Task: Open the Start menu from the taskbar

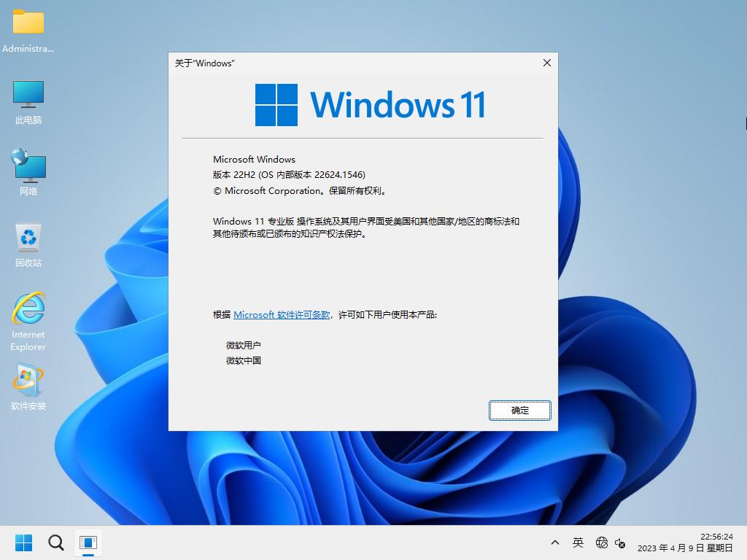Action: pyautogui.click(x=24, y=542)
